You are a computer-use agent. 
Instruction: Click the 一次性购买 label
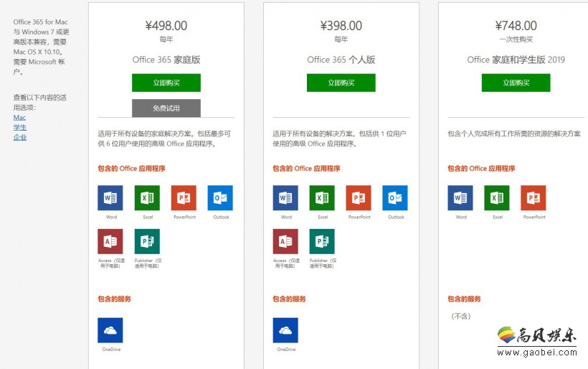tap(516, 39)
